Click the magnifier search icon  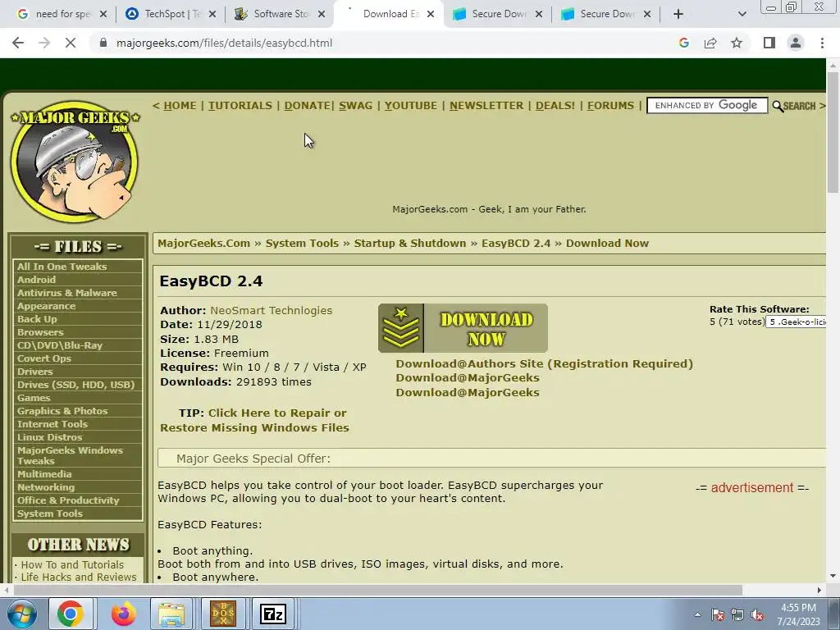778,106
